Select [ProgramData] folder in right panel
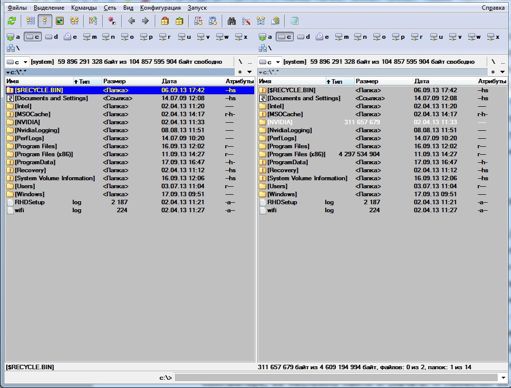 (383, 162)
